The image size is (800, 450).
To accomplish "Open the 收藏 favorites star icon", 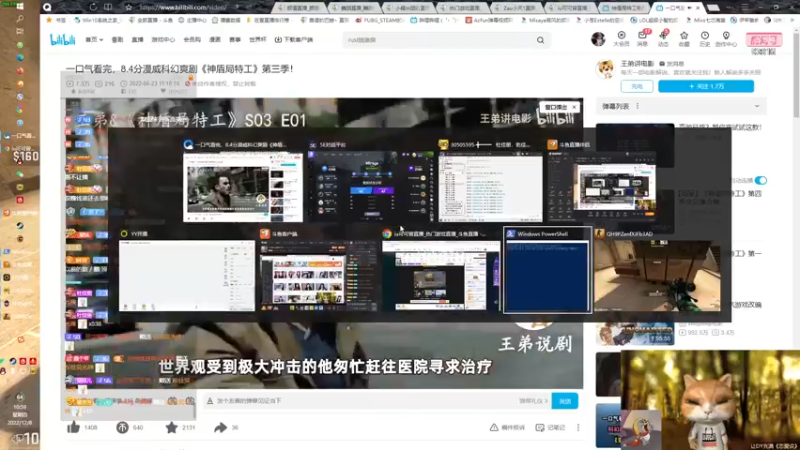I will click(x=684, y=39).
